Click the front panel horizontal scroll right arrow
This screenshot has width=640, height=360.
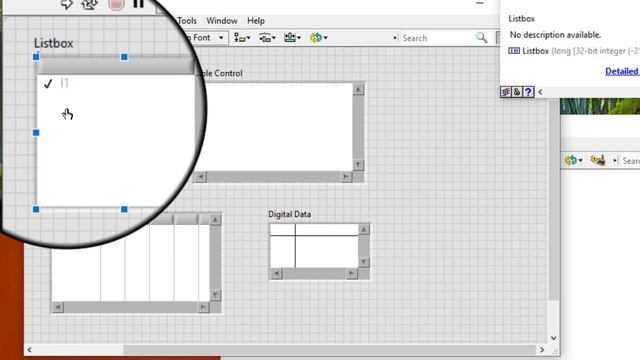(542, 350)
